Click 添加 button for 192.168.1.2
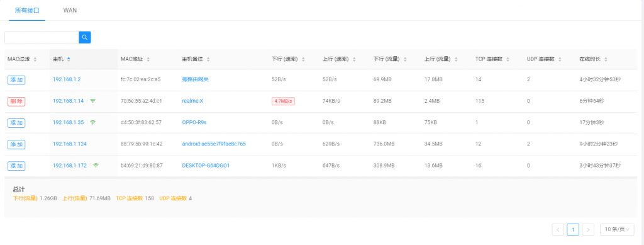644x245 pixels. (16, 79)
